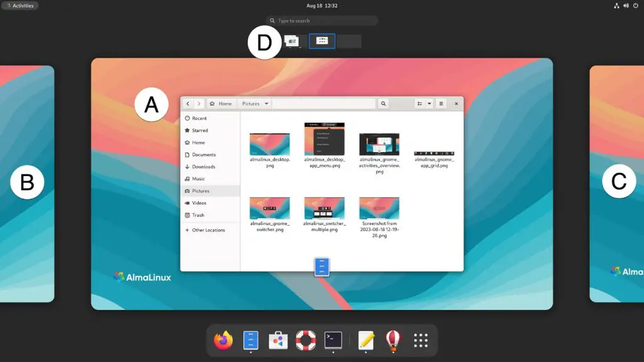644x362 pixels.
Task: Click the Files app badge on window
Action: coord(322,266)
